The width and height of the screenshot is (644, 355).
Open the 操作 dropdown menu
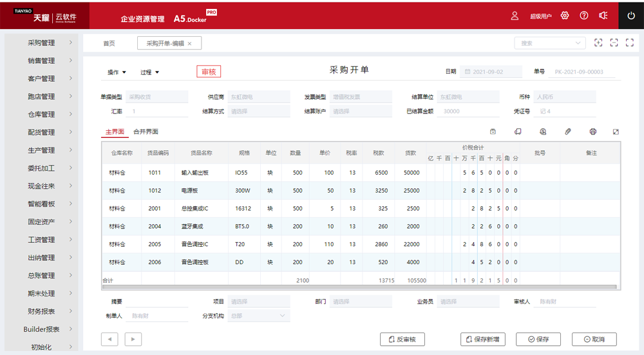(117, 72)
